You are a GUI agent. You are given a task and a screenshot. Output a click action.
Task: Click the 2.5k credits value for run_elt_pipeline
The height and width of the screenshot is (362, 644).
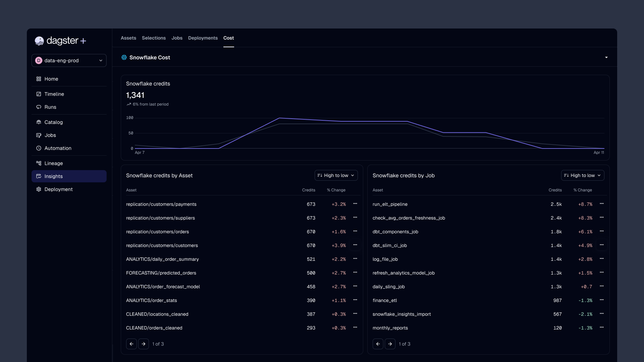pos(556,204)
